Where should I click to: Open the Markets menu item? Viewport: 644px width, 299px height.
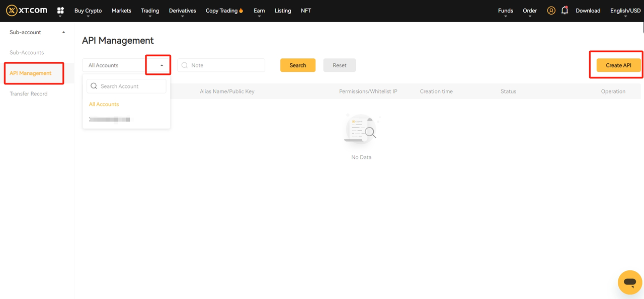(121, 11)
